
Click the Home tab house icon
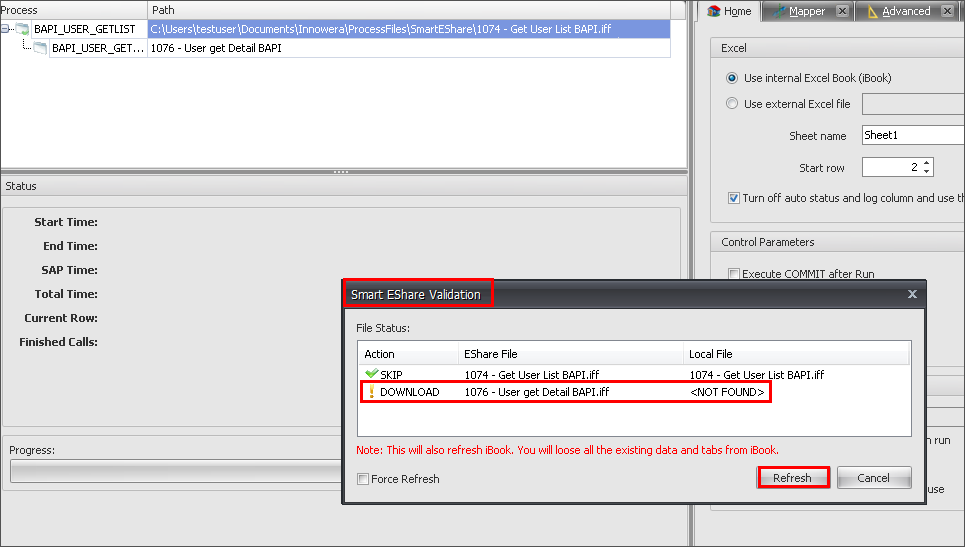click(714, 12)
